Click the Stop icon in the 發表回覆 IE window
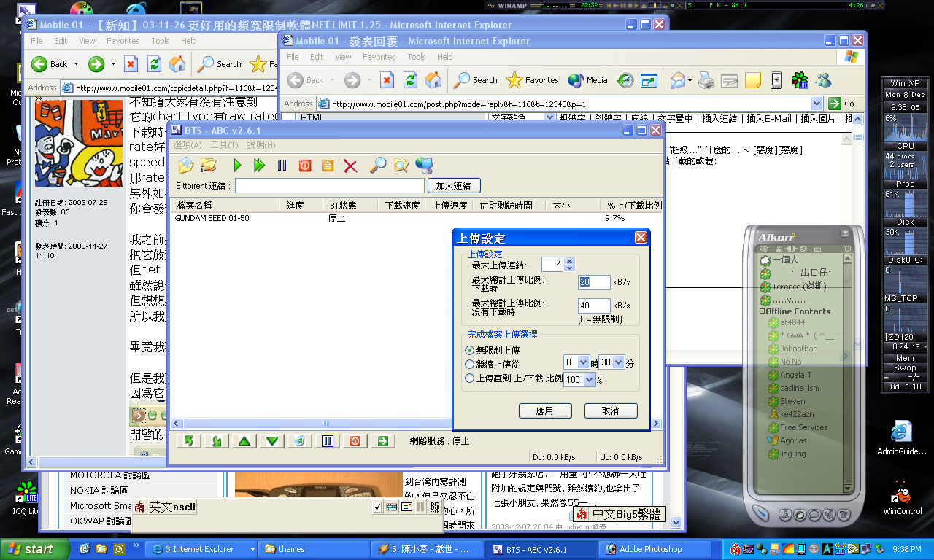 tap(387, 80)
